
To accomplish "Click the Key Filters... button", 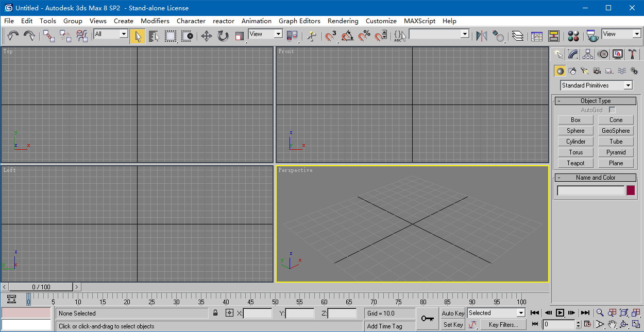I will pos(503,325).
